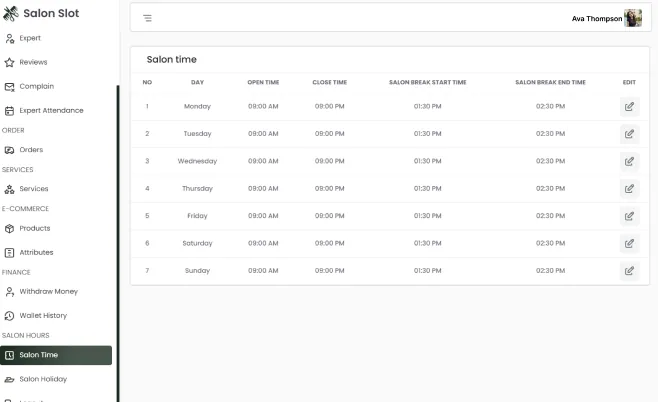Screen dimensions: 658x402
Task: Edit Monday salon time row
Action: 629,107
